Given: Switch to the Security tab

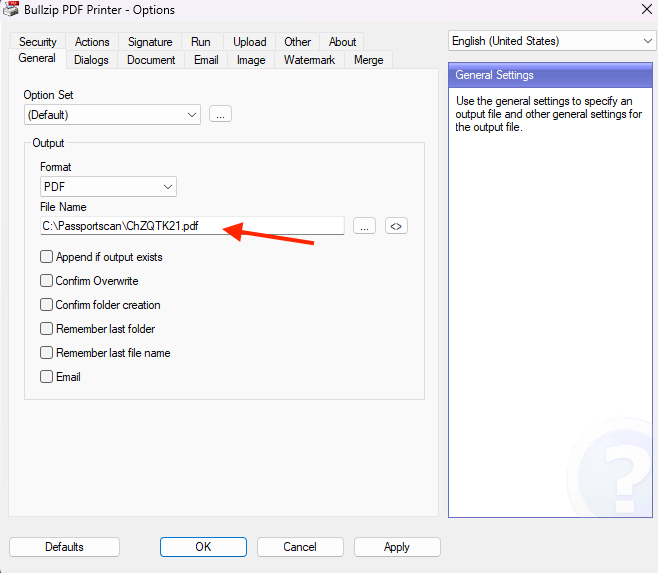Looking at the screenshot, I should pyautogui.click(x=38, y=42).
